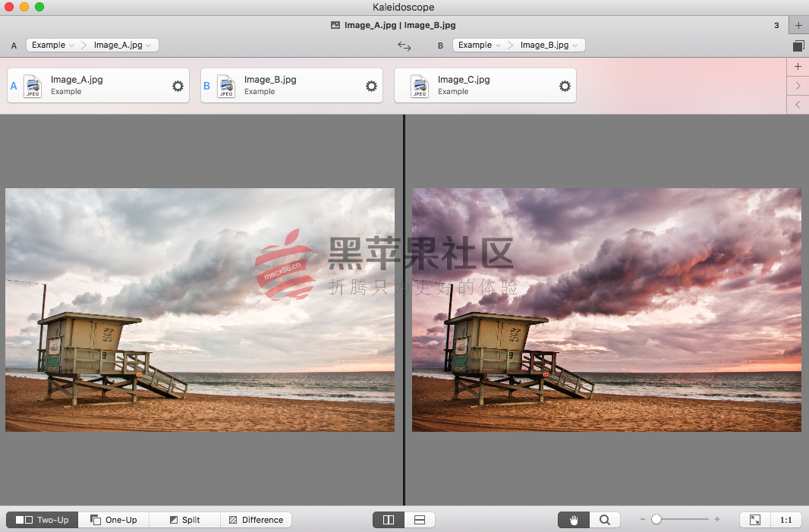Screen dimensions: 809x532
Task: Zoom out with the minus icon
Action: tap(642, 519)
